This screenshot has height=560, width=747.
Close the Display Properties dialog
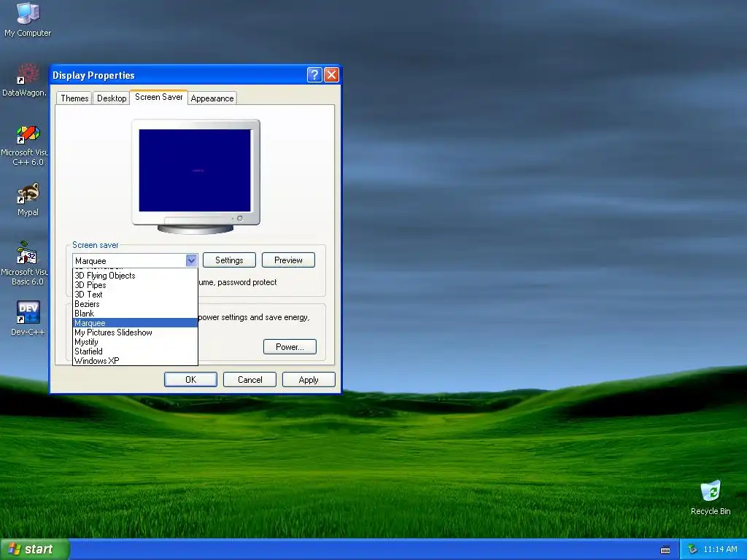[x=331, y=75]
